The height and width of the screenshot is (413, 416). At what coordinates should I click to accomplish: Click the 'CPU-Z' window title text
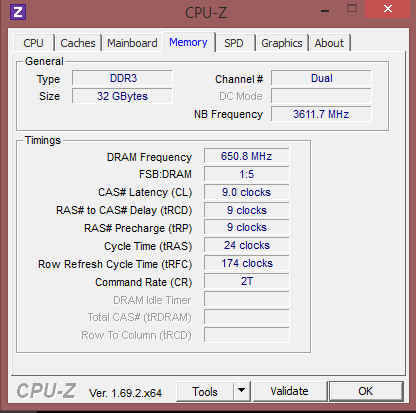pyautogui.click(x=206, y=13)
